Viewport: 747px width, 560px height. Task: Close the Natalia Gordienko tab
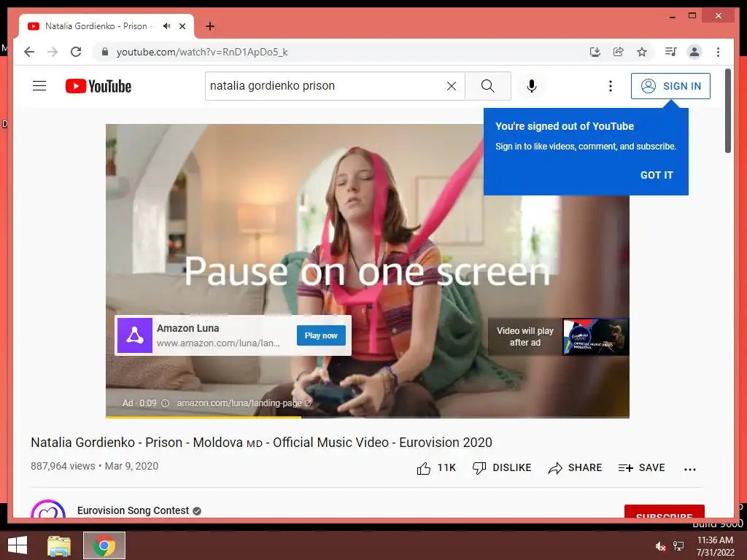click(182, 26)
